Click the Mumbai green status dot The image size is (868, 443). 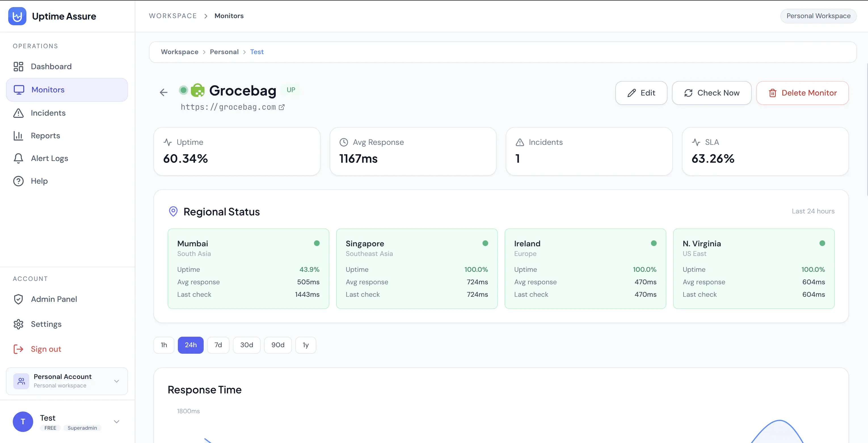point(317,243)
